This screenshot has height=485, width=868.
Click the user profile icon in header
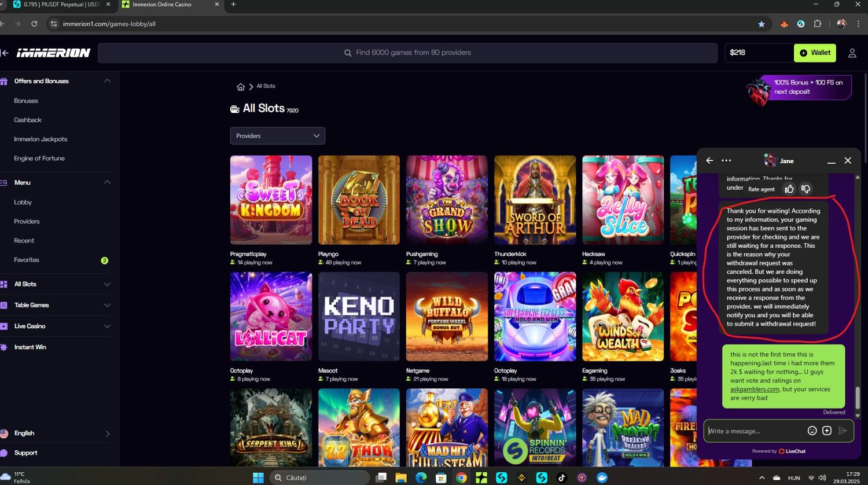coord(852,53)
